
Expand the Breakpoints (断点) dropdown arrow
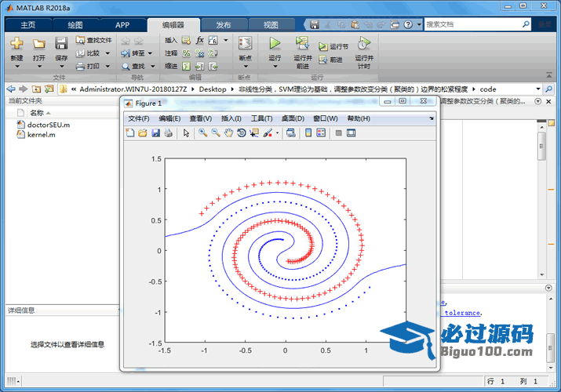tap(246, 67)
